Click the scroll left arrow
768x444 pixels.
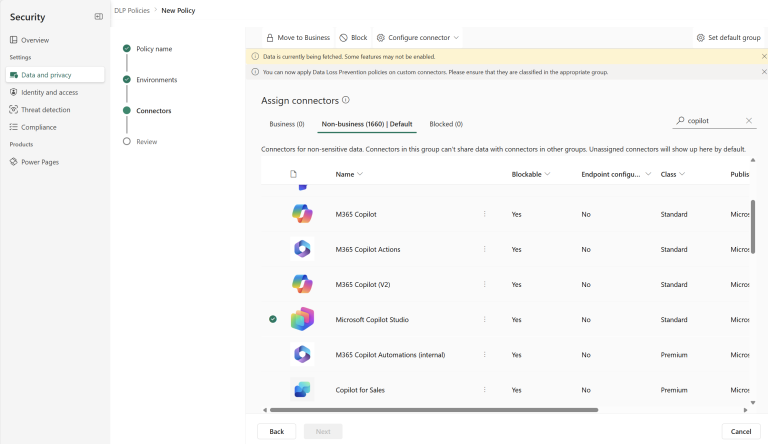pos(265,410)
